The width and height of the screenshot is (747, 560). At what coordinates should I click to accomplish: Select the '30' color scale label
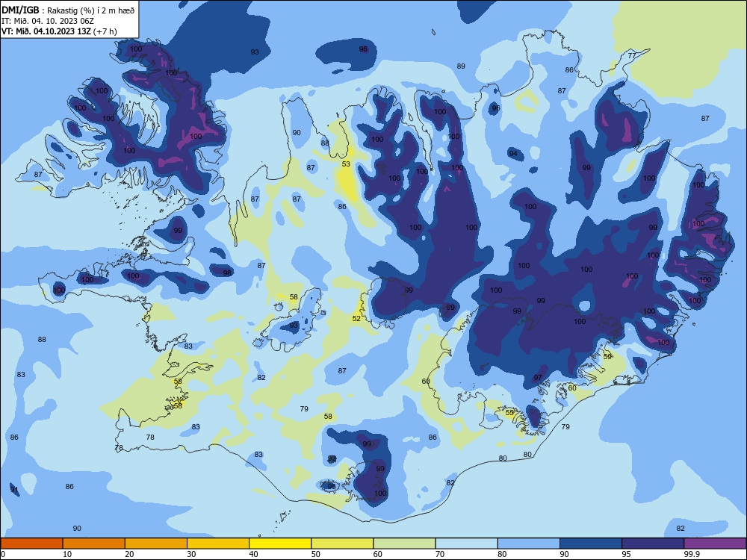(x=191, y=554)
